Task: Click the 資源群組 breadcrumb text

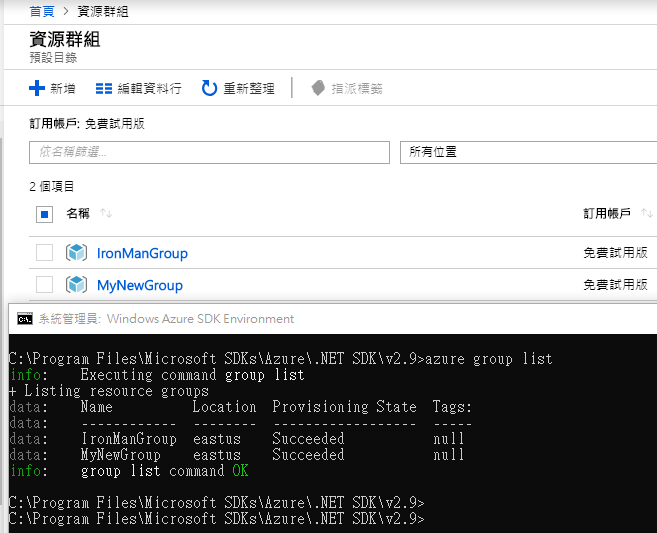Action: (103, 11)
